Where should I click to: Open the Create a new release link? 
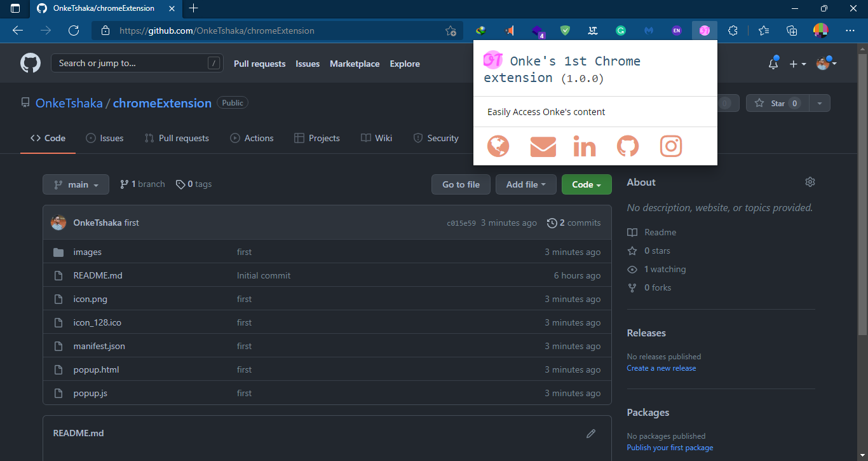click(x=661, y=368)
